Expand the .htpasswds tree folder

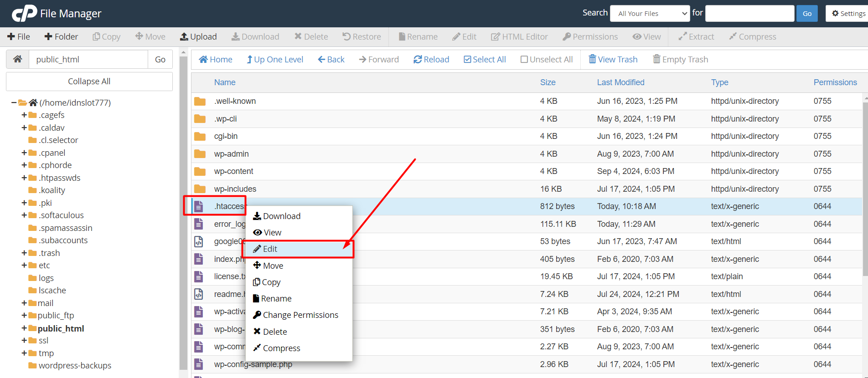point(24,178)
